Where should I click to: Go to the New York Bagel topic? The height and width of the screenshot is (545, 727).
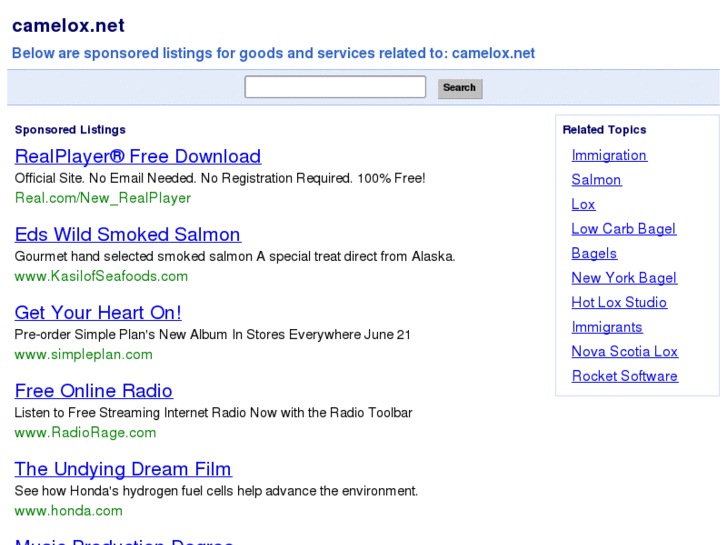(x=624, y=278)
